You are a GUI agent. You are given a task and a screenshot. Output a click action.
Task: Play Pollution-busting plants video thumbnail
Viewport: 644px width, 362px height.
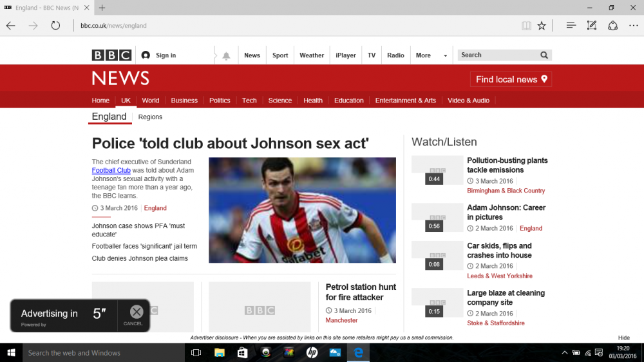437,170
